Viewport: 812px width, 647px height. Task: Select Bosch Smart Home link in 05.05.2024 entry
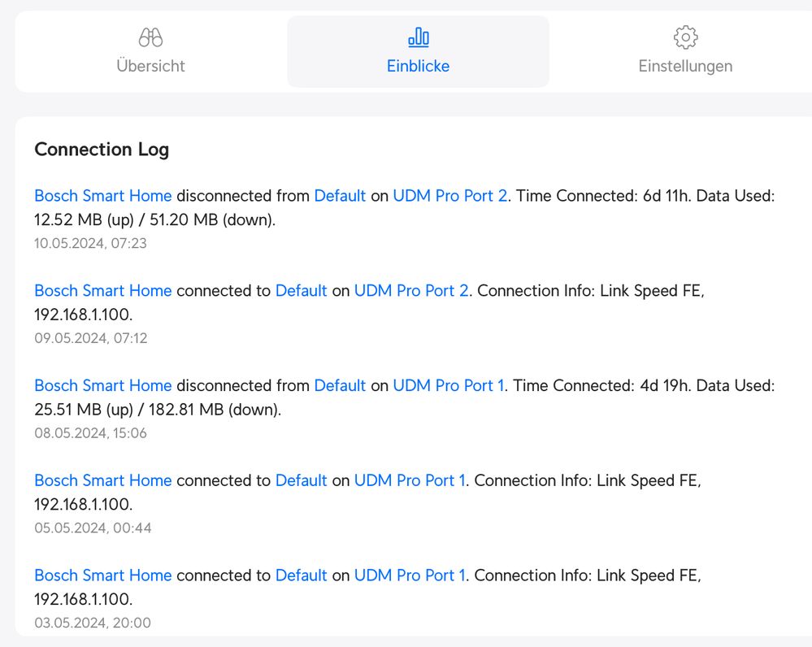click(103, 481)
